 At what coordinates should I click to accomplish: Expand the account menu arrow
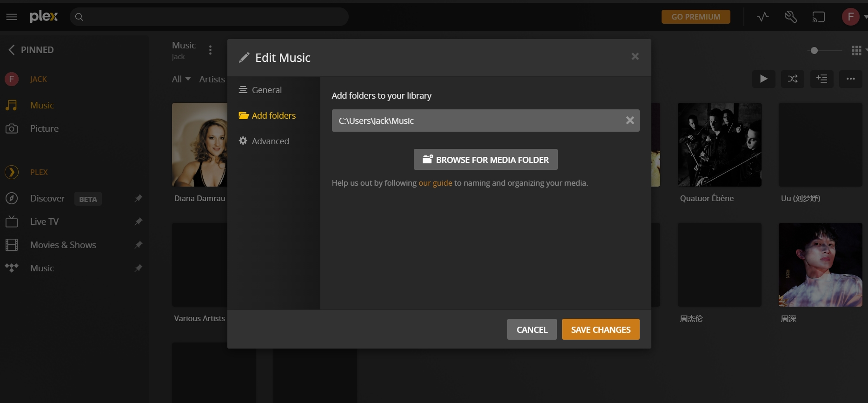pos(865,17)
